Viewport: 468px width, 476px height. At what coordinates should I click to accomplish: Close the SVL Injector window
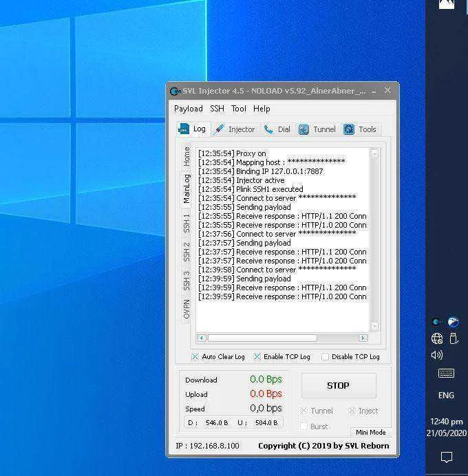pyautogui.click(x=387, y=90)
